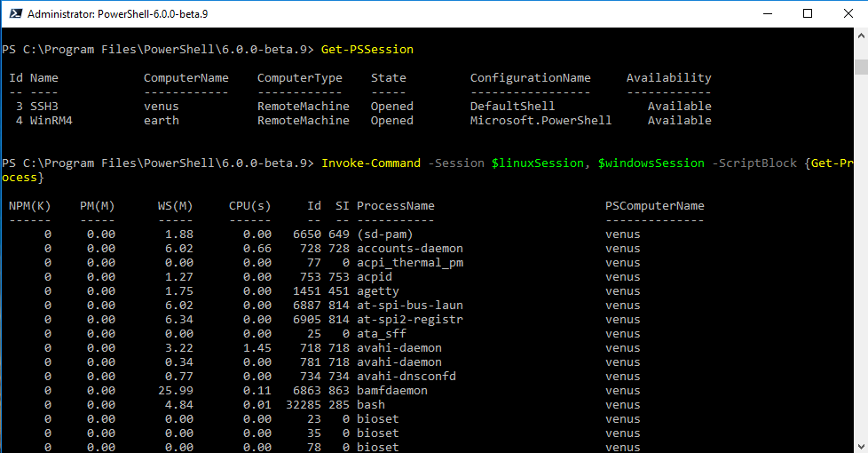Click the bamfdaemon process name
This screenshot has height=453, width=868.
click(392, 391)
